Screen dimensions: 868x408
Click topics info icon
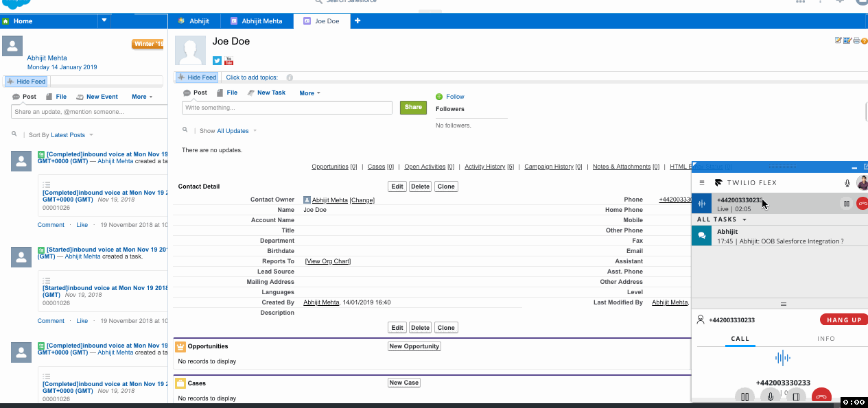coord(290,77)
